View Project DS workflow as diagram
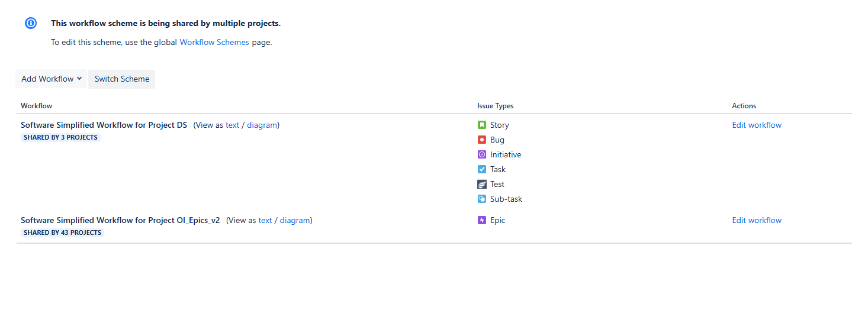 (x=262, y=125)
